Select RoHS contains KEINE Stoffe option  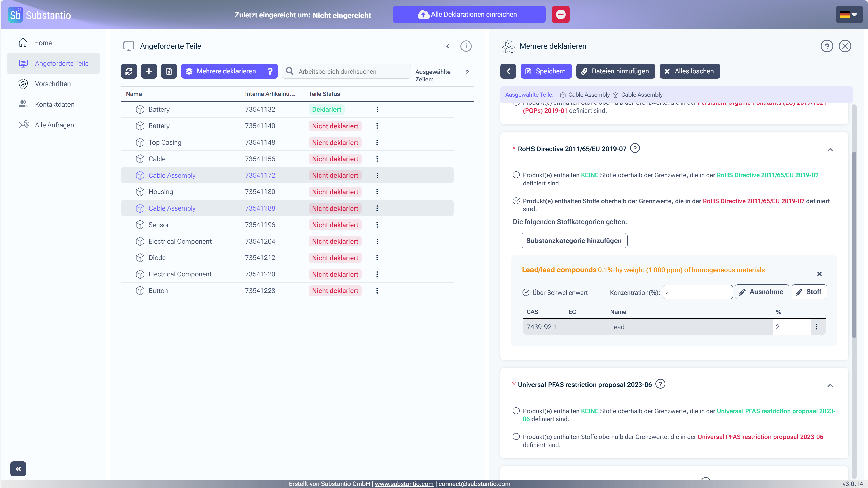516,175
